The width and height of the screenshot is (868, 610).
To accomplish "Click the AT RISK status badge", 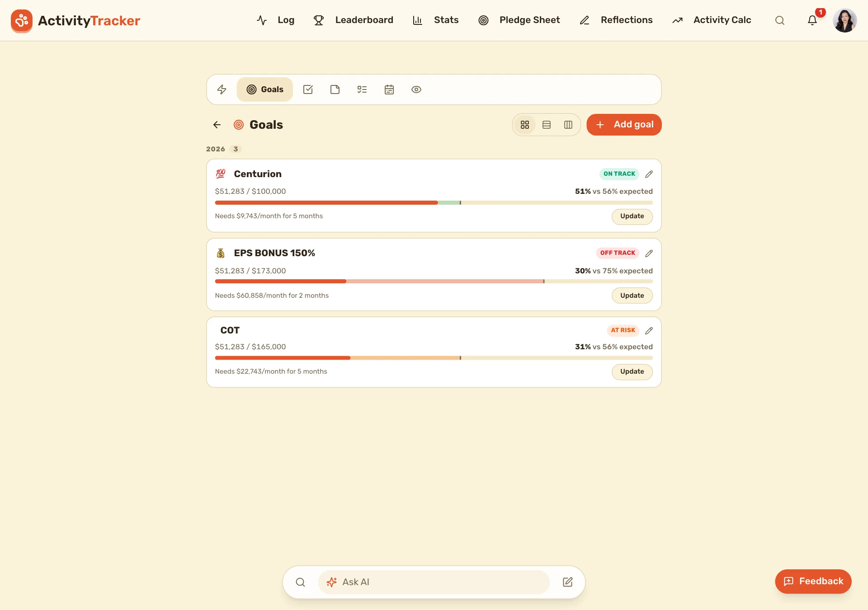I will 623,330.
